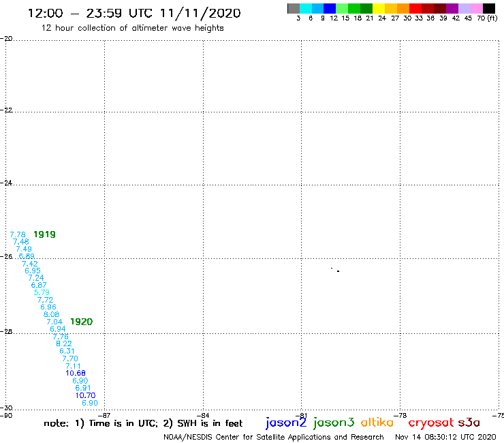Click the '-78' longitude axis label
Viewport: 504px width, 443px height.
pos(401,415)
